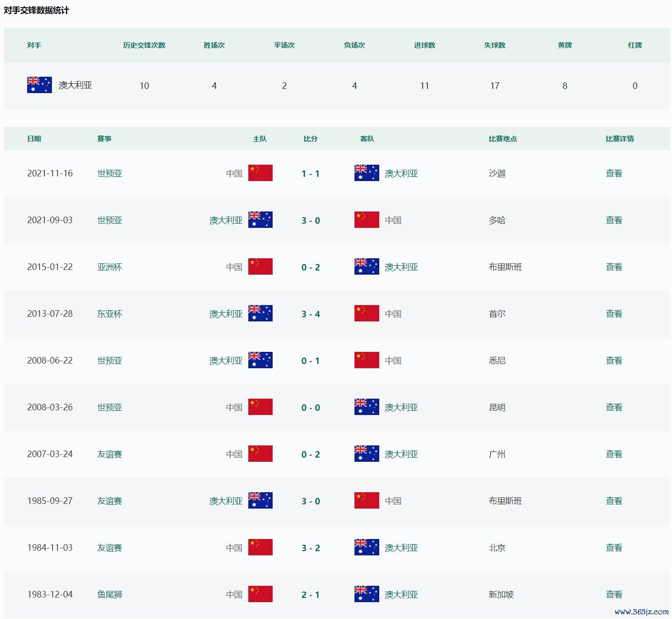Click 友谊赛 link for 1985-09-27
672x619 pixels.
pos(109,501)
